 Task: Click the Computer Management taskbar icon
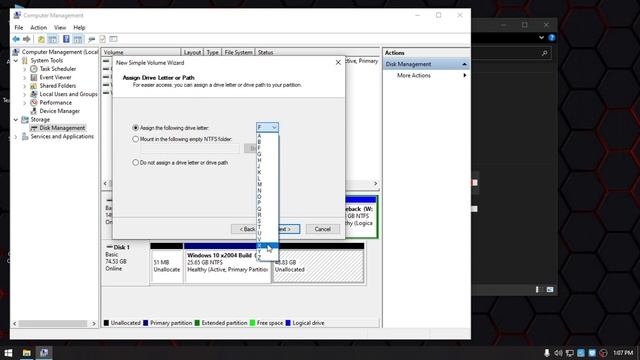44,353
